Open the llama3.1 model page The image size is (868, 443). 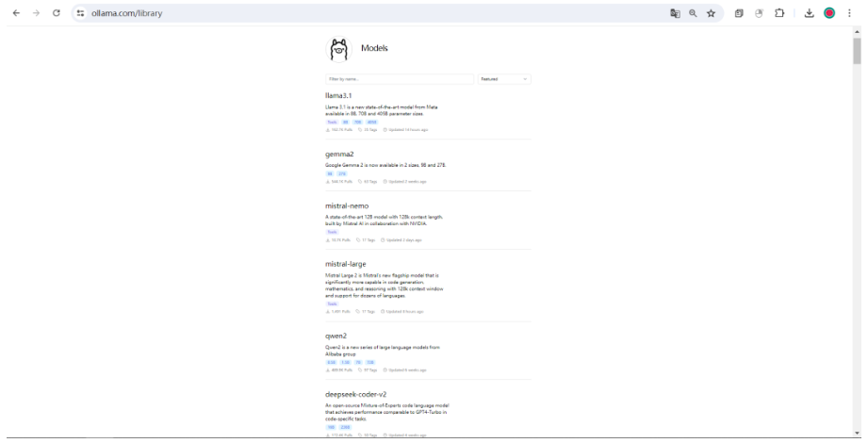338,96
